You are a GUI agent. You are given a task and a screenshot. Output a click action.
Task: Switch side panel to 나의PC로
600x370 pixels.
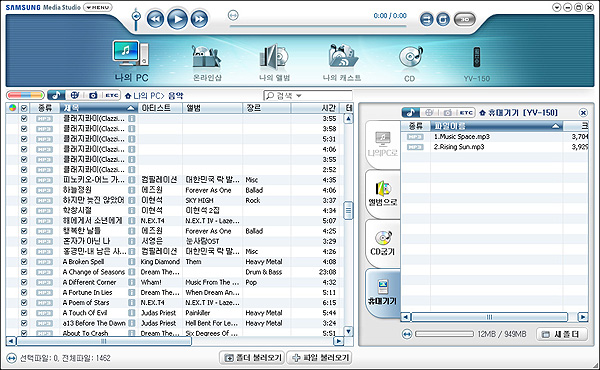(x=383, y=145)
